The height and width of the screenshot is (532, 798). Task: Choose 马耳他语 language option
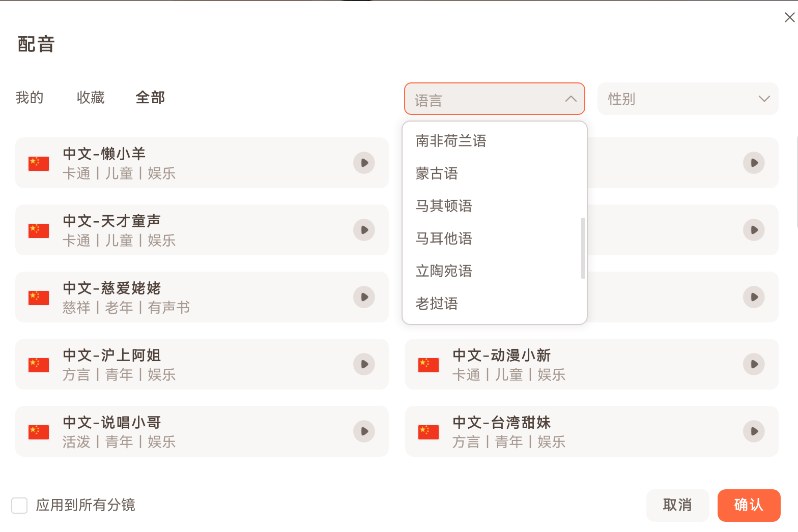443,239
